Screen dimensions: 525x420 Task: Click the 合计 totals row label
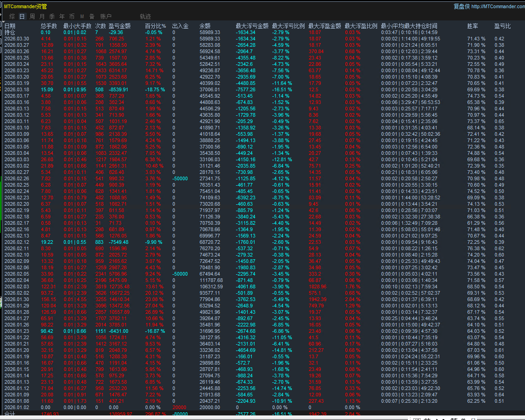tap(10, 414)
